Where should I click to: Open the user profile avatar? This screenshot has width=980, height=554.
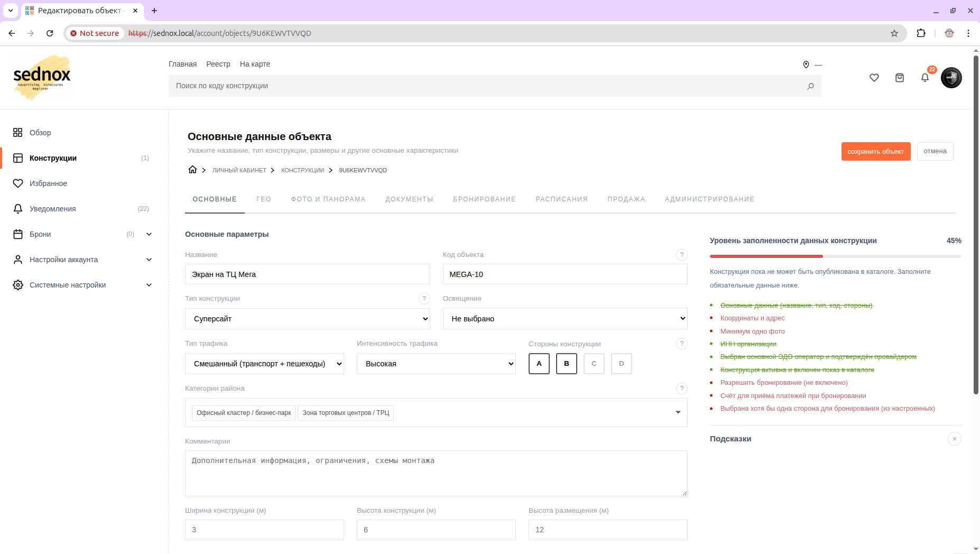click(x=951, y=78)
